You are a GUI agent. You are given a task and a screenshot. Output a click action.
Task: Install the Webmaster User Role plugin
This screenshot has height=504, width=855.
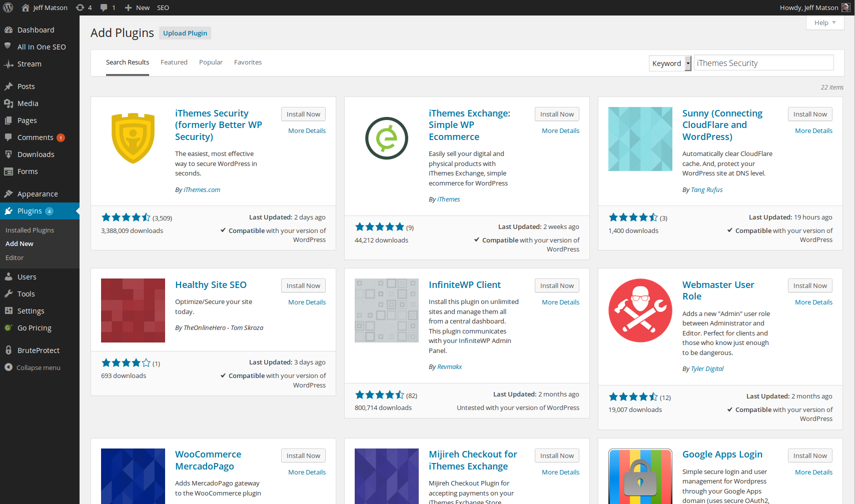pos(810,285)
